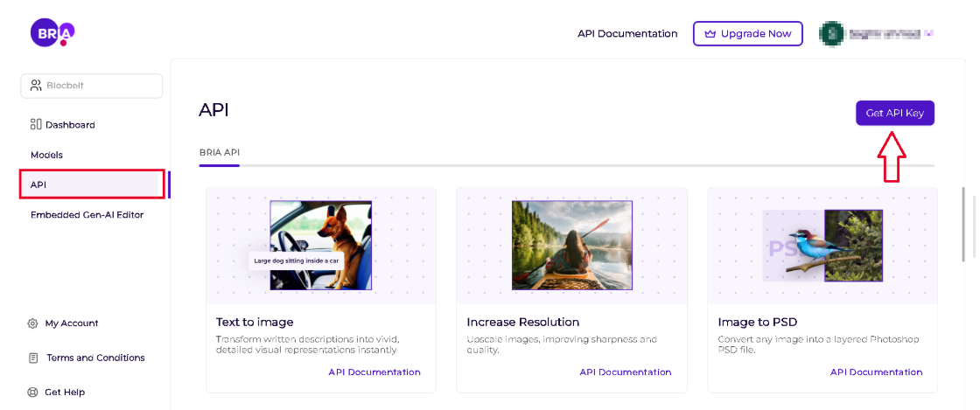Click the My Account gear icon

tap(33, 323)
